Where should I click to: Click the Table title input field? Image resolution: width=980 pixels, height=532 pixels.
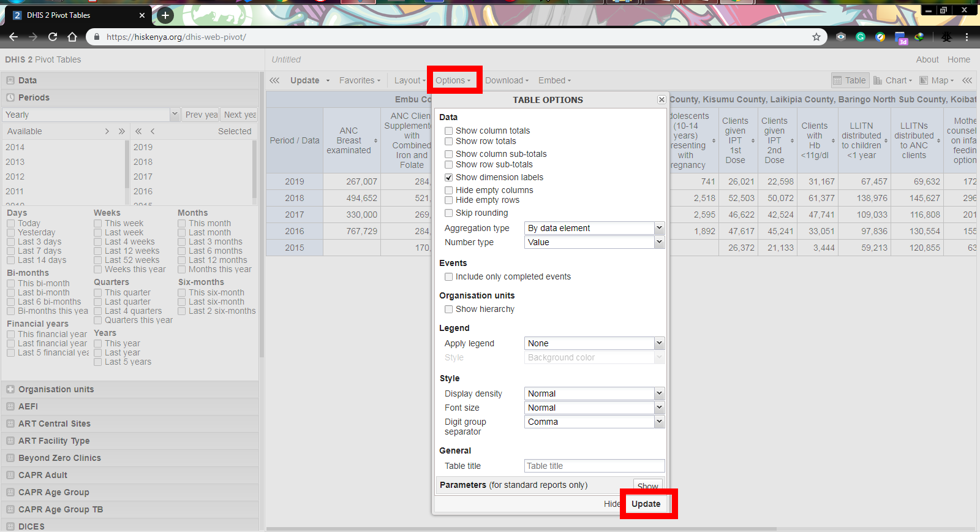(594, 466)
